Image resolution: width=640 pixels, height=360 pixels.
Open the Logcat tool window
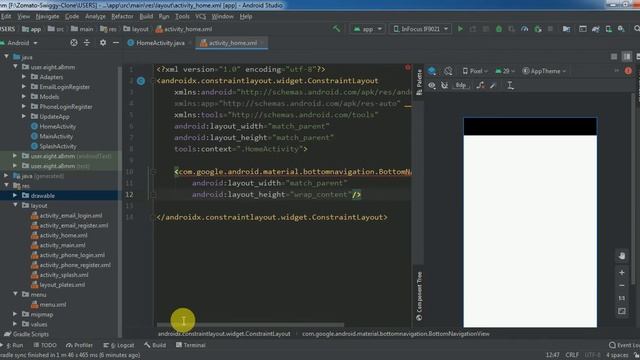click(119, 345)
